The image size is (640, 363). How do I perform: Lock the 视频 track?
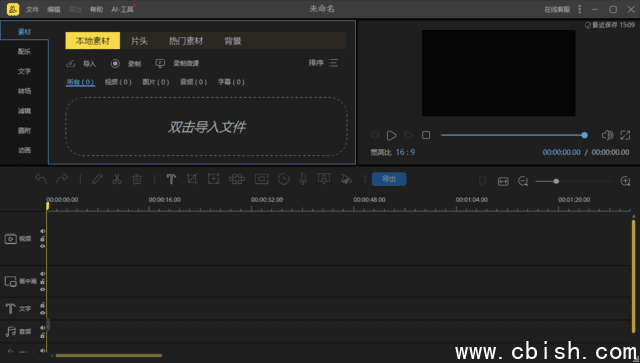pos(42,239)
